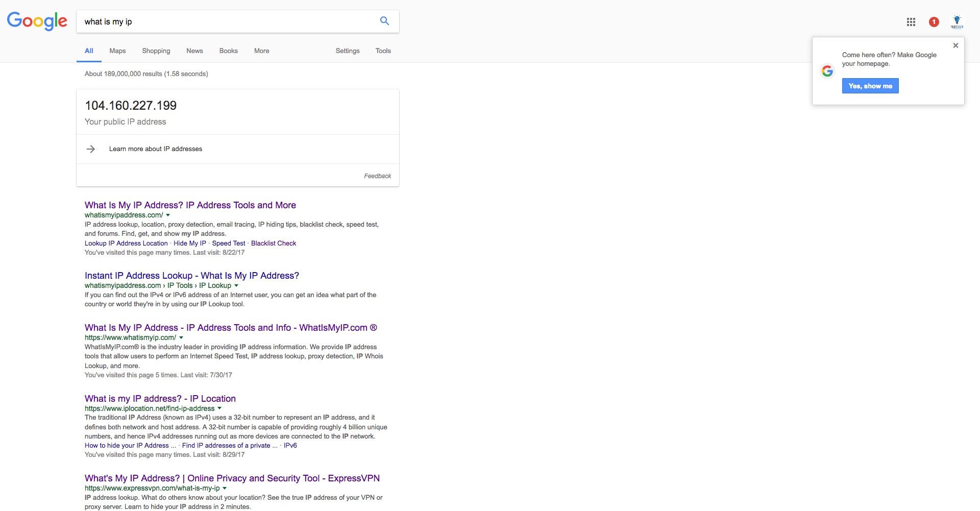This screenshot has width=980, height=511.
Task: Close the homepage suggestion popup
Action: point(955,45)
